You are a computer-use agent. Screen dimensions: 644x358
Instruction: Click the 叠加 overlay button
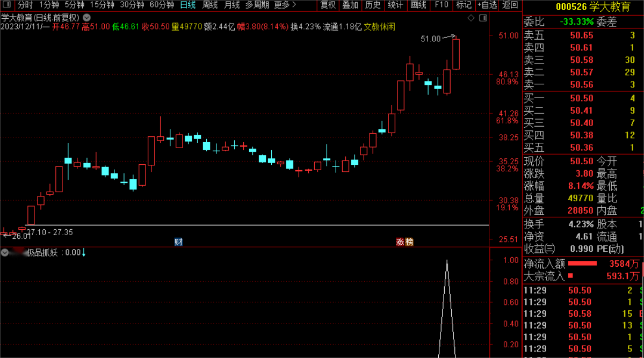pos(350,5)
